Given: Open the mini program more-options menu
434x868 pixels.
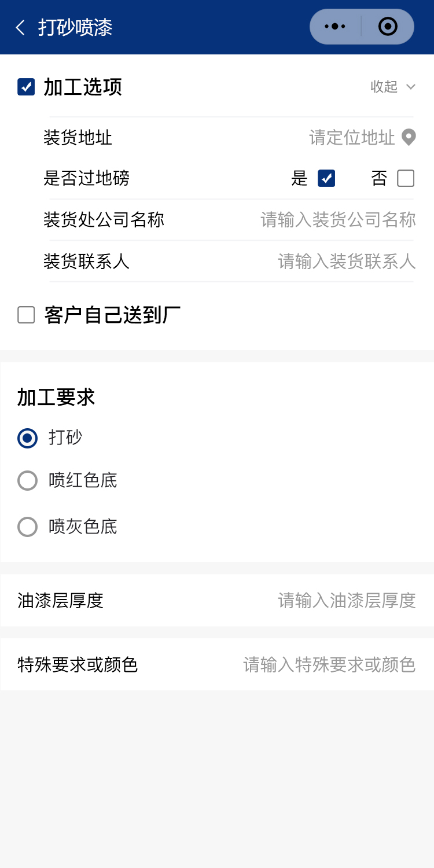Looking at the screenshot, I should (335, 27).
